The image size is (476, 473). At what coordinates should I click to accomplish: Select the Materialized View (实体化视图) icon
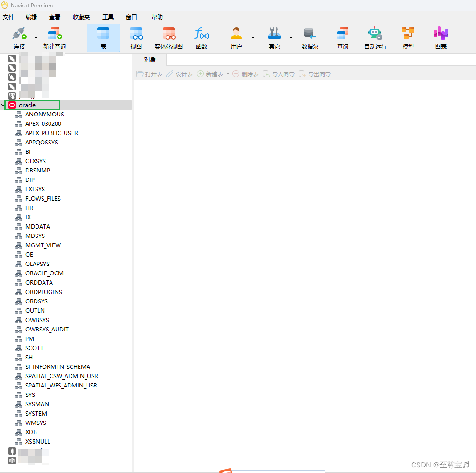[x=169, y=33]
